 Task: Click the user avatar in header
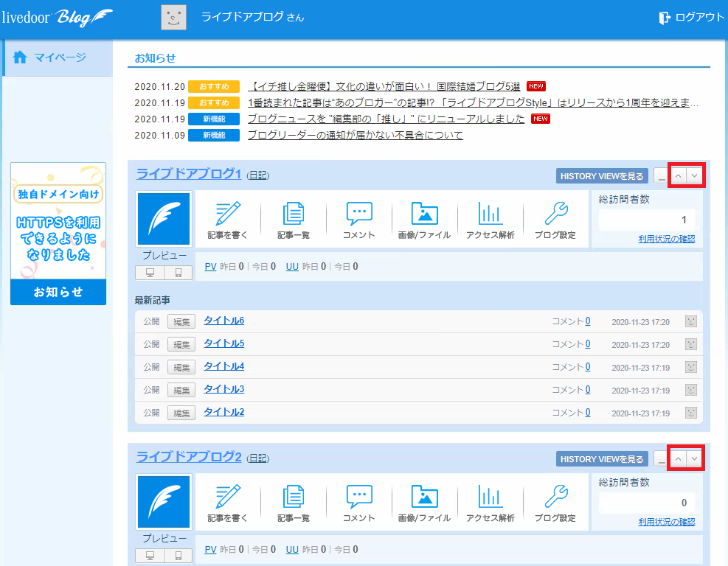coord(173,18)
